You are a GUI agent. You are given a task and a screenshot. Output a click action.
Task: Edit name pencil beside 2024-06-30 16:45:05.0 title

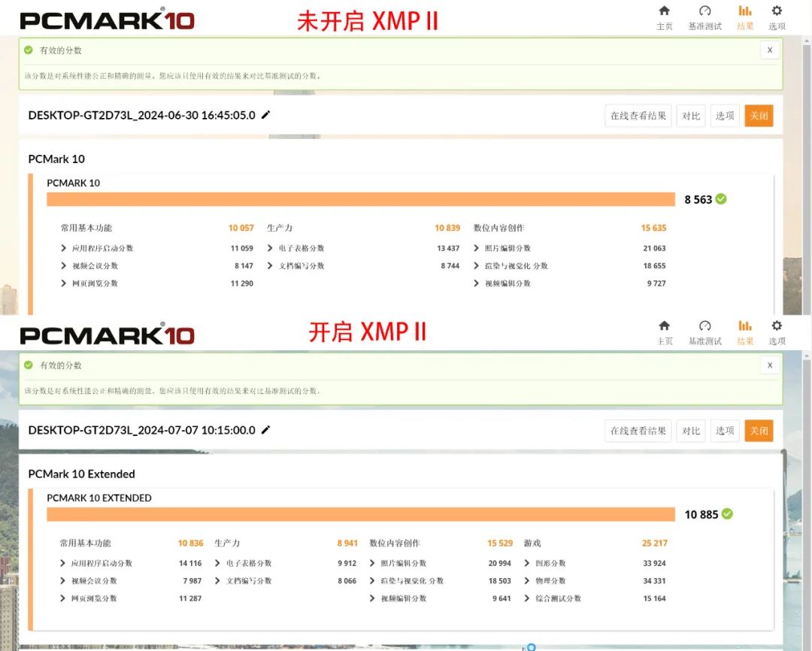pyautogui.click(x=265, y=115)
